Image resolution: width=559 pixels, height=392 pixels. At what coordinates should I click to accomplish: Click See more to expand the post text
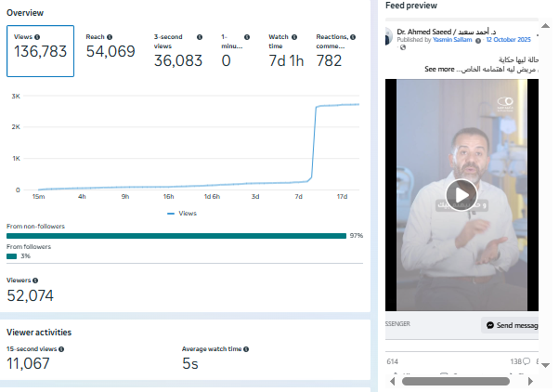click(439, 69)
